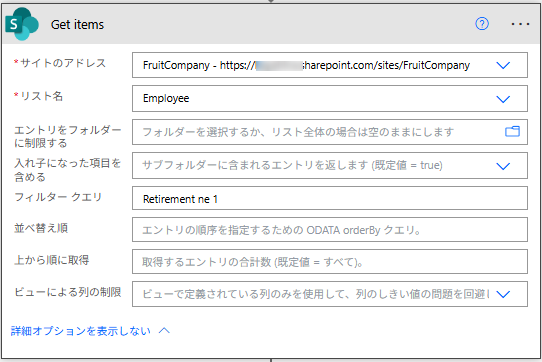The image size is (542, 362).
Task: Hide advanced options with 詳細オプションを表示しない link
Action: coord(81,331)
